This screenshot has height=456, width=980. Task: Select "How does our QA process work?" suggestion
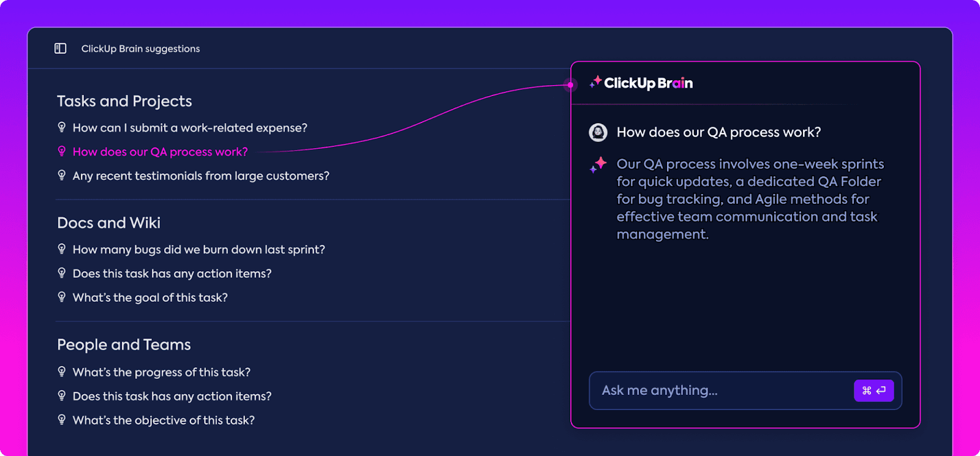[160, 151]
